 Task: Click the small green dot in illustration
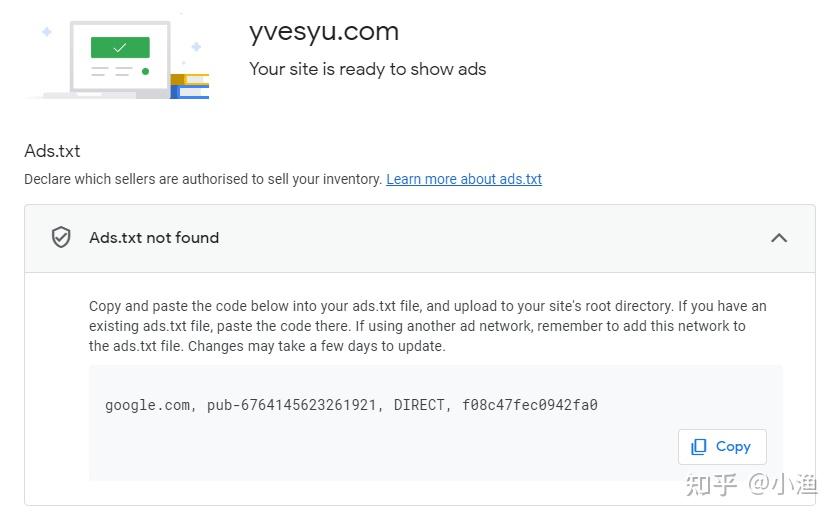[x=146, y=72]
